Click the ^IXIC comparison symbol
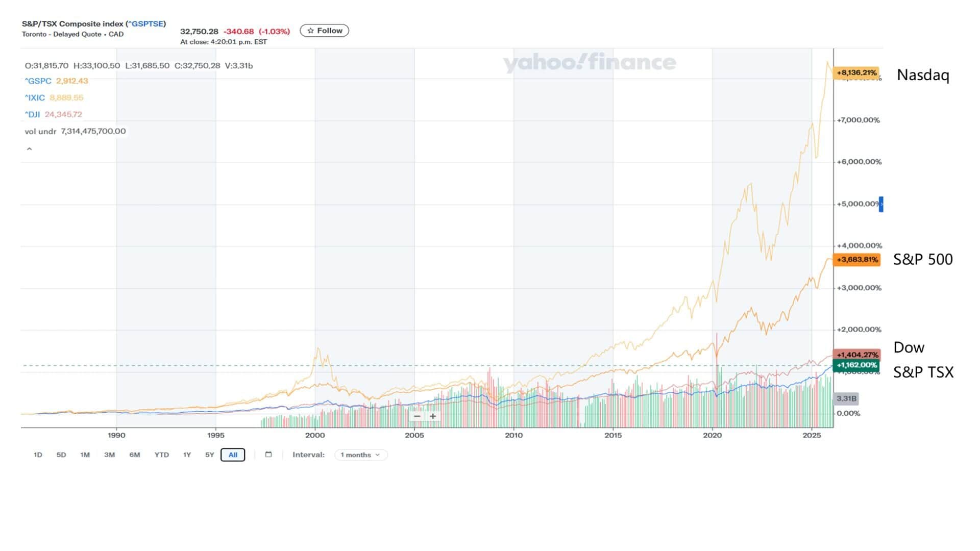The height and width of the screenshot is (551, 980). pos(35,98)
